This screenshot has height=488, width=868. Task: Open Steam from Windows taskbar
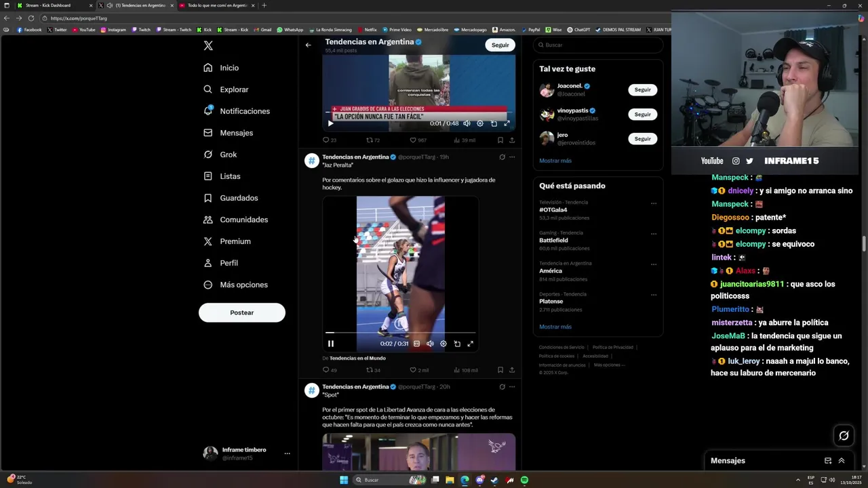point(494,480)
